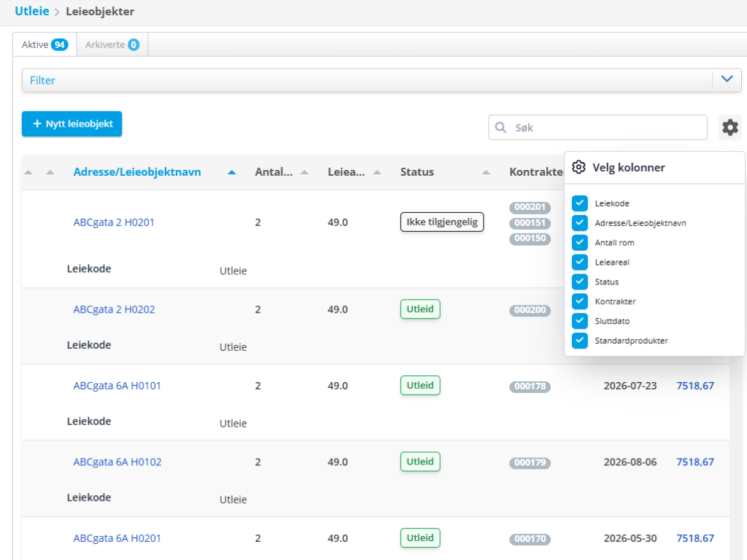This screenshot has width=747, height=560.
Task: Click end date 2026-05-30
Action: coord(630,538)
